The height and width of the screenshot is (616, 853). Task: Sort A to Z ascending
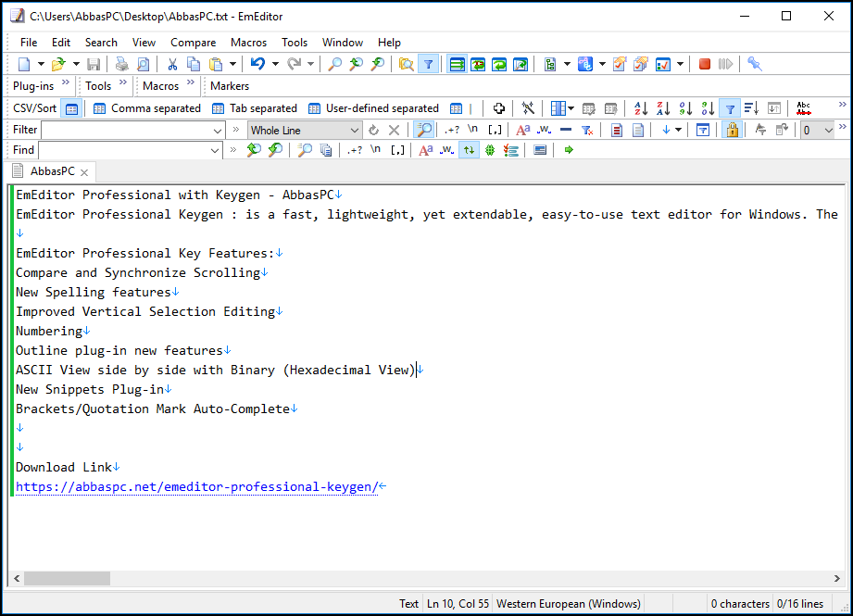point(641,108)
